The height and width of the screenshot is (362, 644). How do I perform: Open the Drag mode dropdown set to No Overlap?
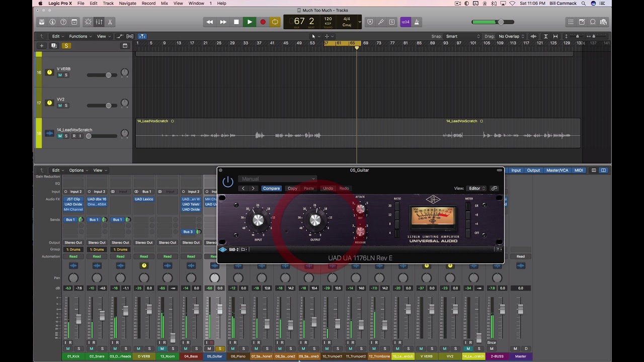coord(511,36)
